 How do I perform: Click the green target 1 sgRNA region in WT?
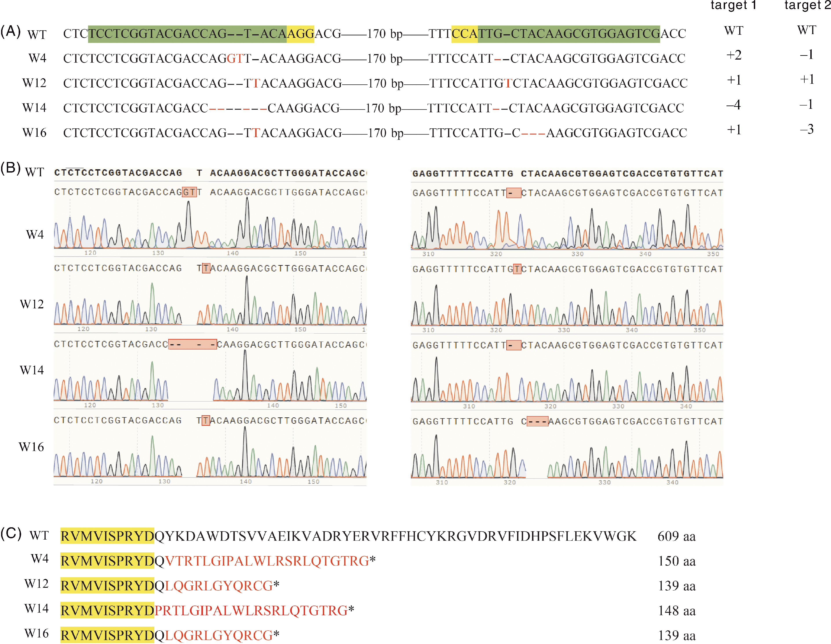pyautogui.click(x=187, y=34)
